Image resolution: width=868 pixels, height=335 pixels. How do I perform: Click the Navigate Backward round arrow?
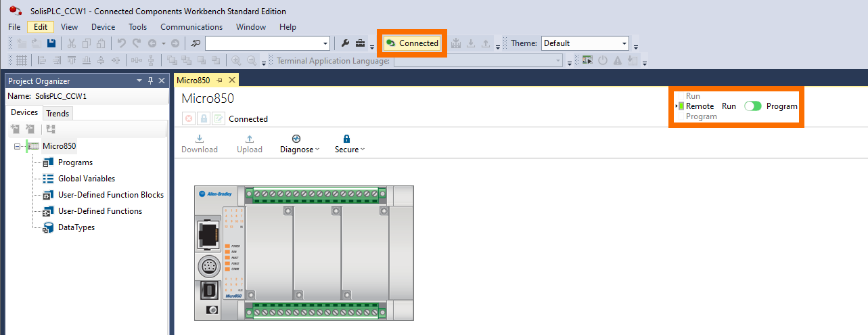click(152, 43)
